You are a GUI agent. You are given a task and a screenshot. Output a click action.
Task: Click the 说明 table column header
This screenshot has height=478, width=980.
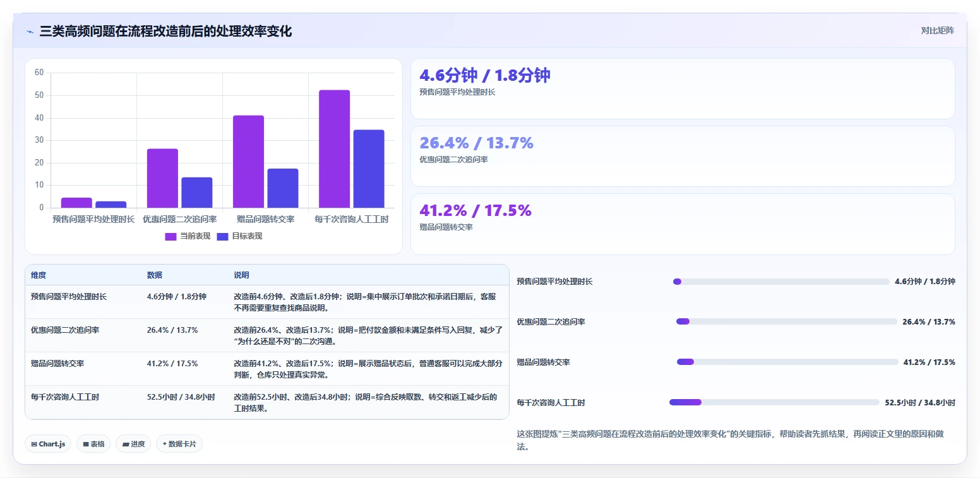click(x=241, y=275)
